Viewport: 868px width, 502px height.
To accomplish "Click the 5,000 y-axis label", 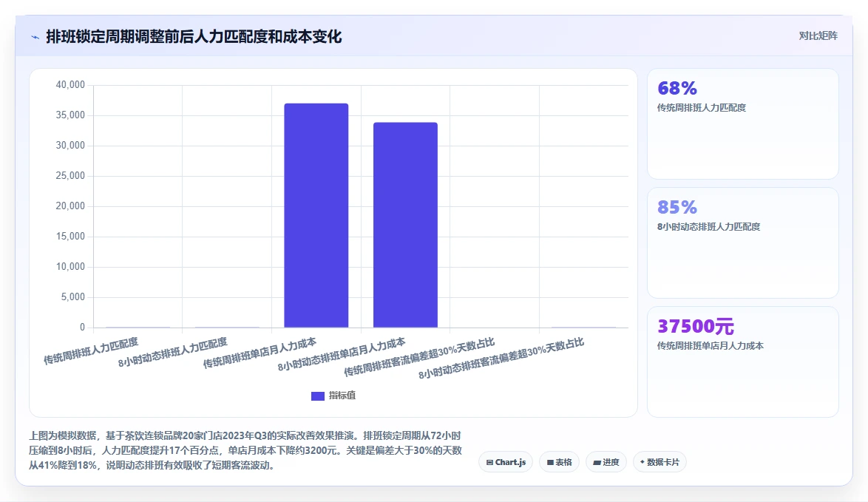I will pos(73,296).
